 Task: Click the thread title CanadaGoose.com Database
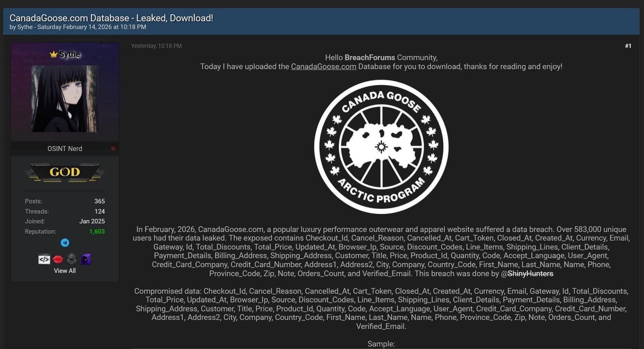click(x=111, y=18)
